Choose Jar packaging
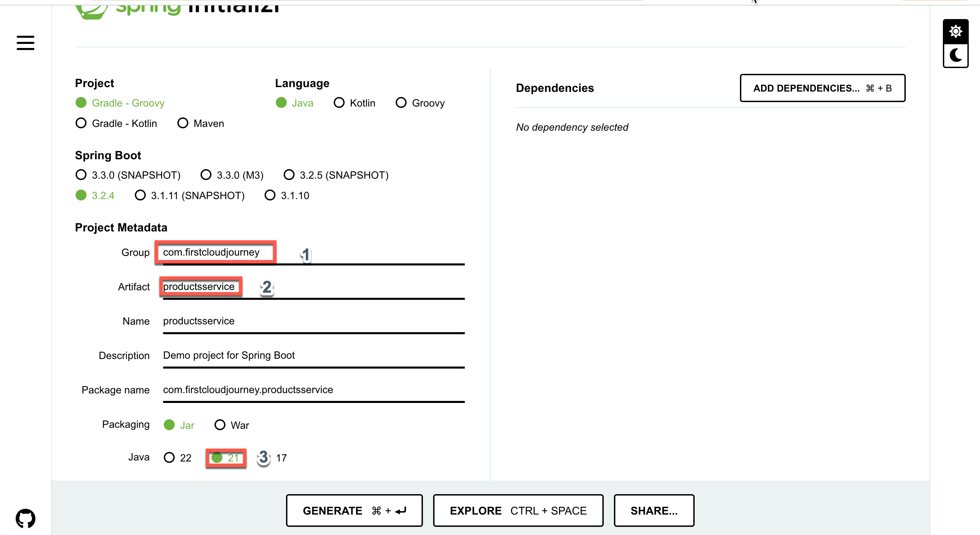Screen dimensions: 980x535 179,425
